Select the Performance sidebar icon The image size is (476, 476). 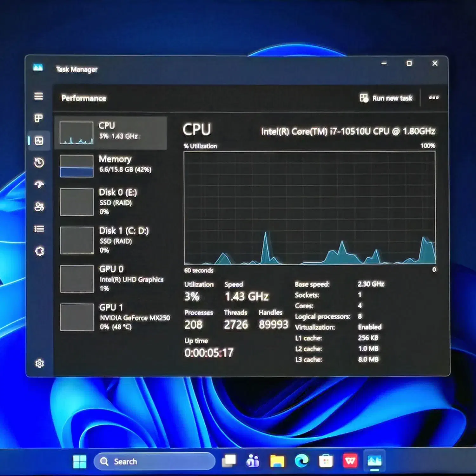click(x=39, y=141)
